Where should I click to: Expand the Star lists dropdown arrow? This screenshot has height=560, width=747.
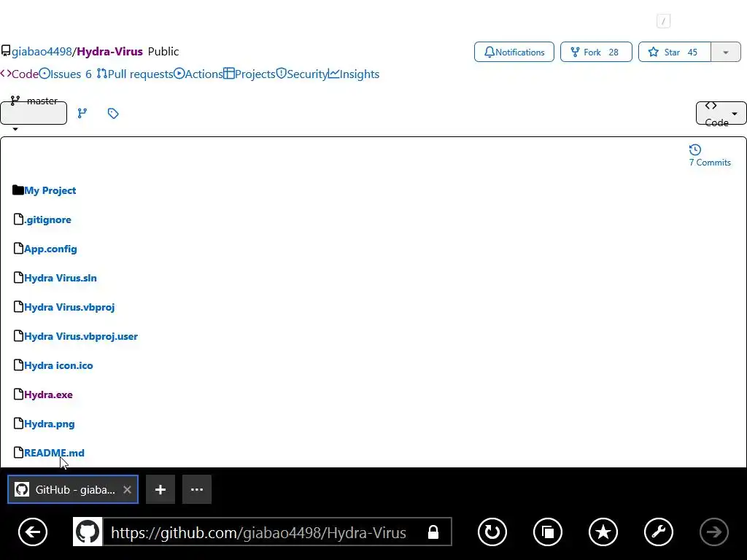tap(726, 52)
